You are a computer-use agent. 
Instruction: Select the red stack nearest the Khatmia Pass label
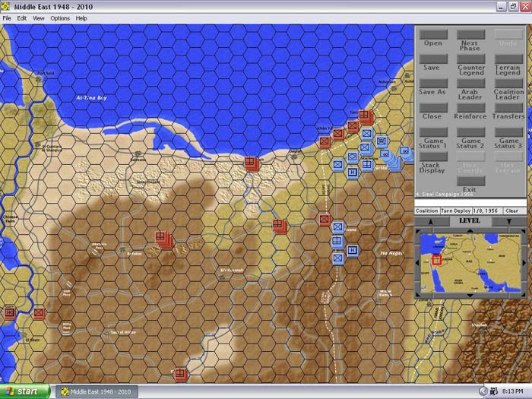coord(164,240)
